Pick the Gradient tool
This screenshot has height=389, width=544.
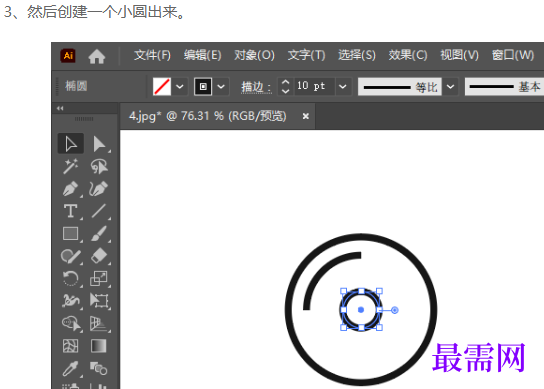coord(99,346)
